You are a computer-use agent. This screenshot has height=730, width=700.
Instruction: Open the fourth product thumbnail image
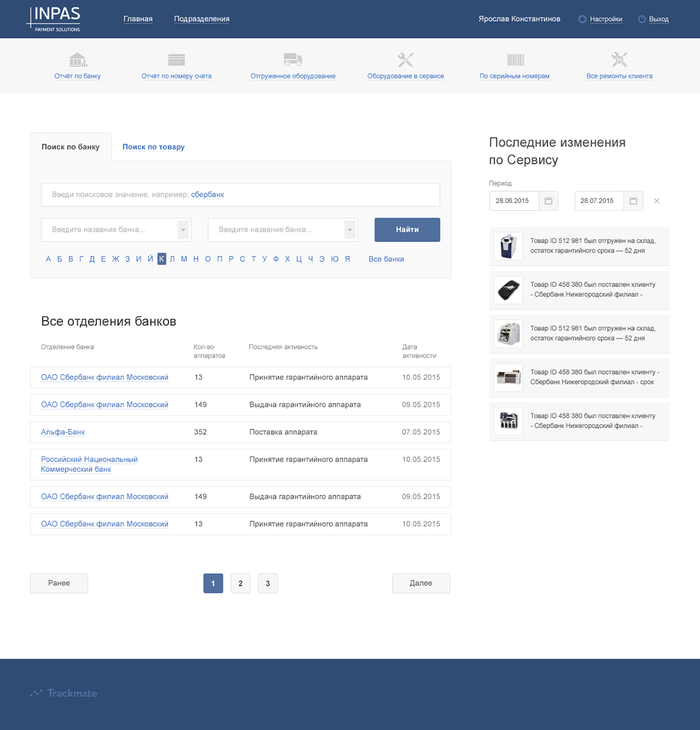(508, 378)
